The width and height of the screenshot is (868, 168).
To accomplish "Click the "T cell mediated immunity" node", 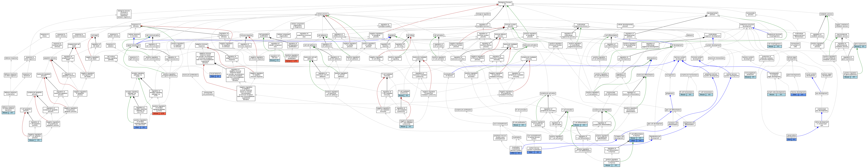I will pos(387,75).
